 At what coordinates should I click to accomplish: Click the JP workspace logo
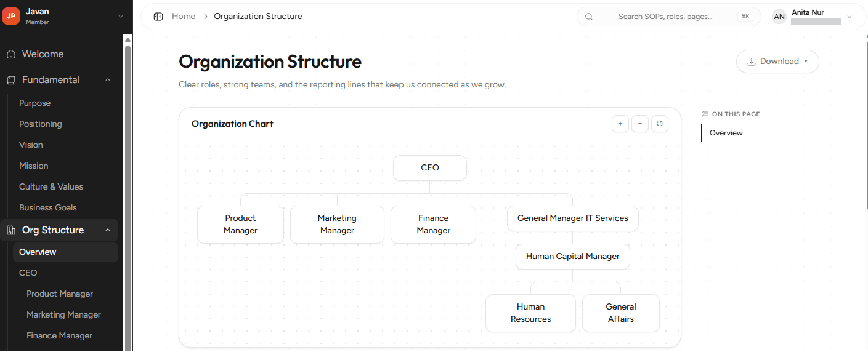tap(11, 16)
